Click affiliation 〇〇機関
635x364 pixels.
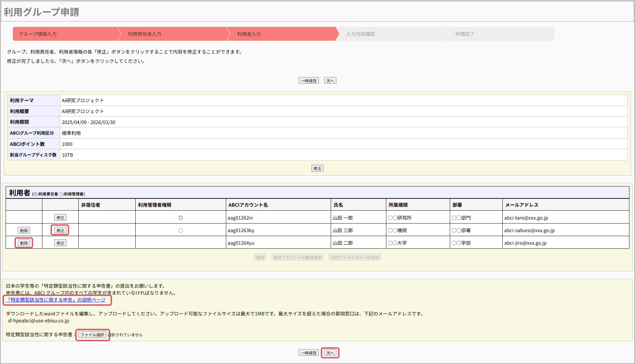(398, 230)
